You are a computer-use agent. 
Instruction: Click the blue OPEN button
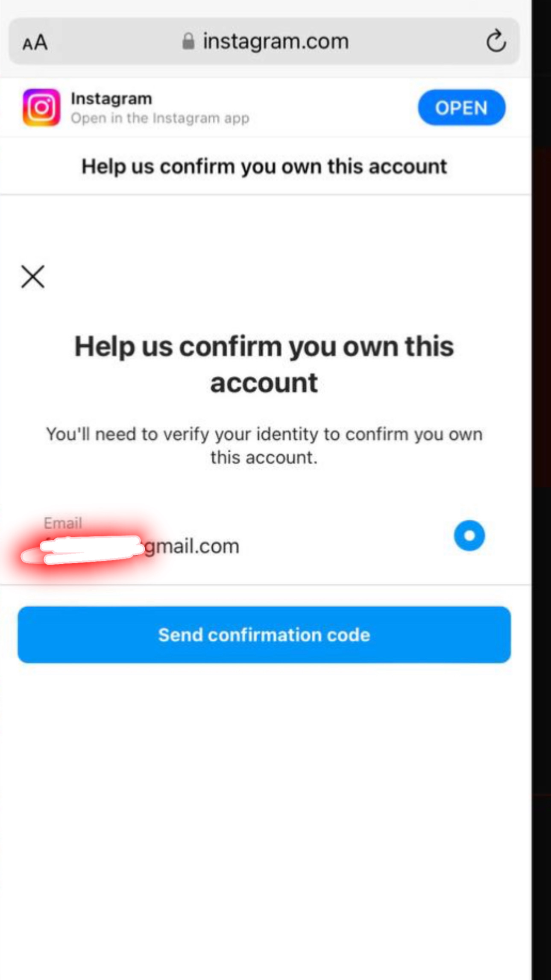(x=461, y=107)
